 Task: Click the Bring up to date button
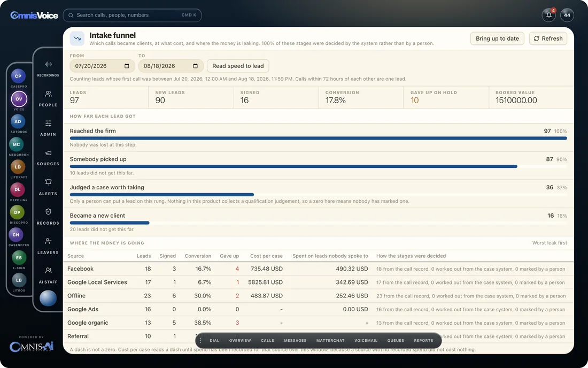(497, 39)
